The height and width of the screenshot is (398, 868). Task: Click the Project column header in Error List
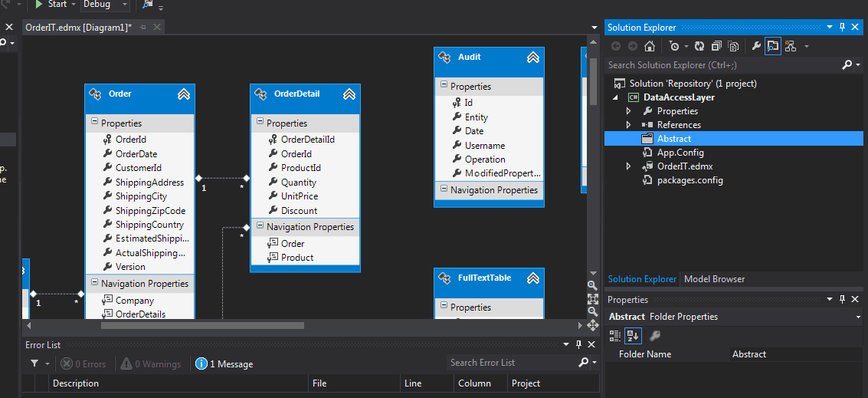coord(553,383)
